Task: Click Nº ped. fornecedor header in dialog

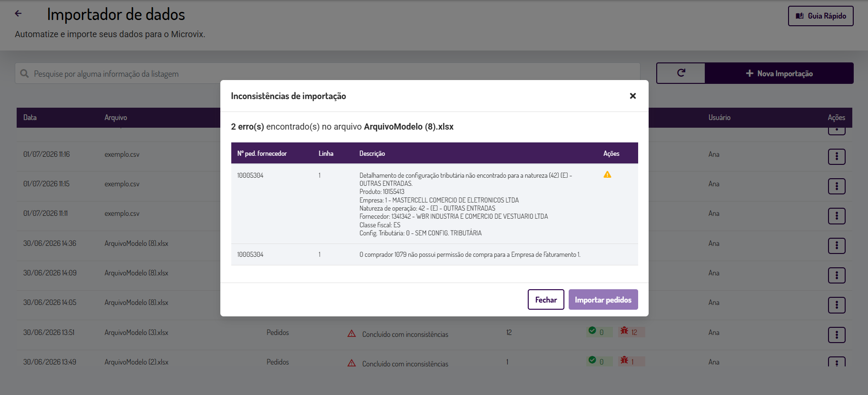Action: click(x=262, y=153)
